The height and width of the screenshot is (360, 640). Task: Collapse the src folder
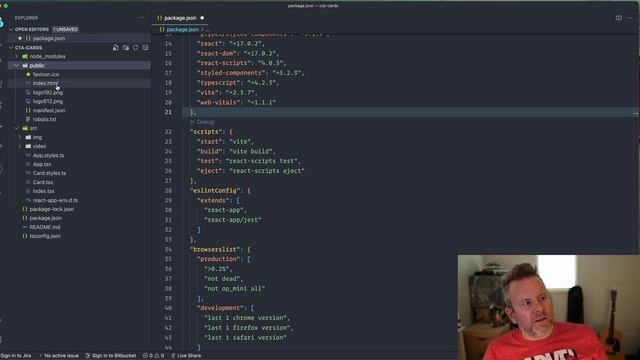[17, 128]
